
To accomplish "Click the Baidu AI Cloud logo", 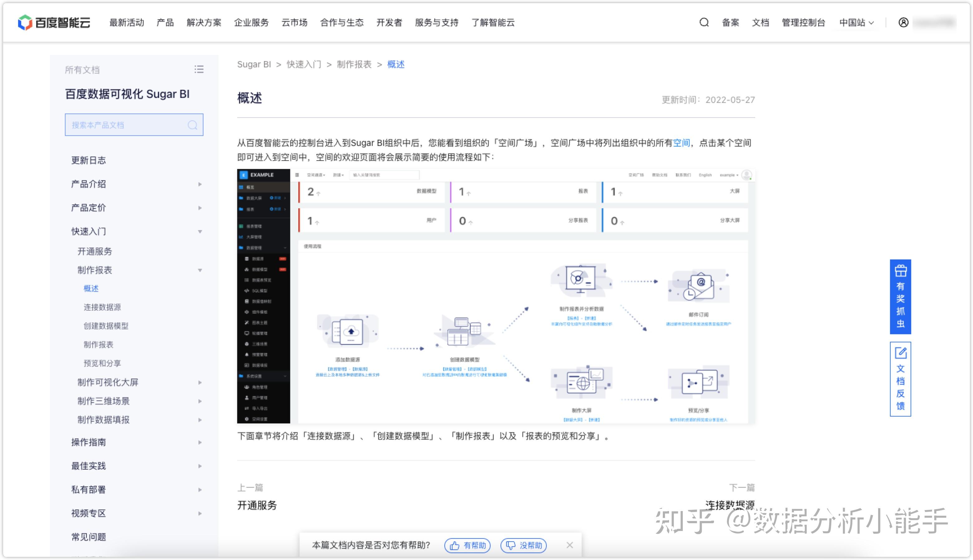I will [54, 22].
